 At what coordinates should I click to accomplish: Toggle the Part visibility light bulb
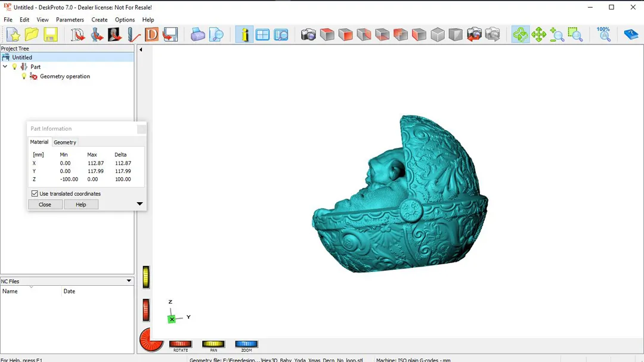(x=15, y=67)
